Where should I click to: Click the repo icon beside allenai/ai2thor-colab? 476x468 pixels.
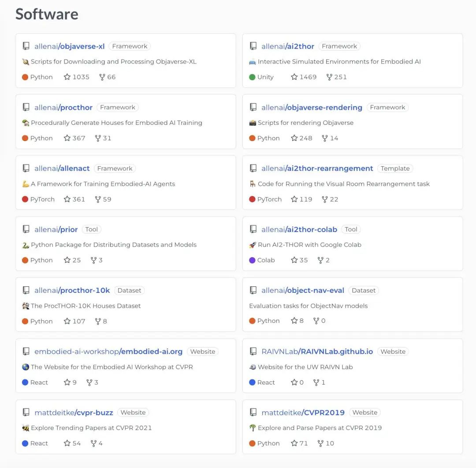pos(253,229)
